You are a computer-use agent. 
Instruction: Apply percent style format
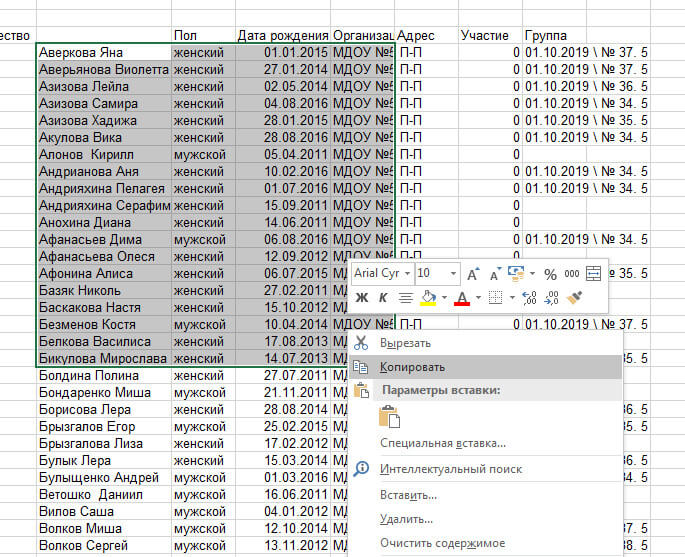pos(549,273)
